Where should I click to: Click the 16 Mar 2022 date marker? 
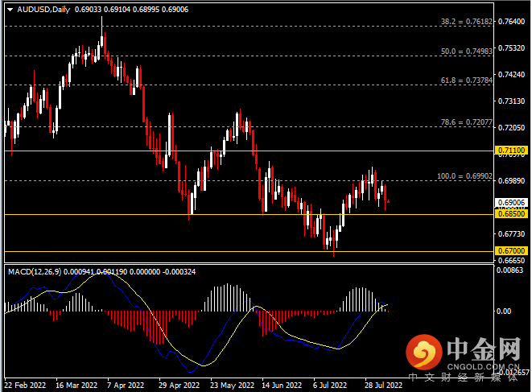coord(76,386)
